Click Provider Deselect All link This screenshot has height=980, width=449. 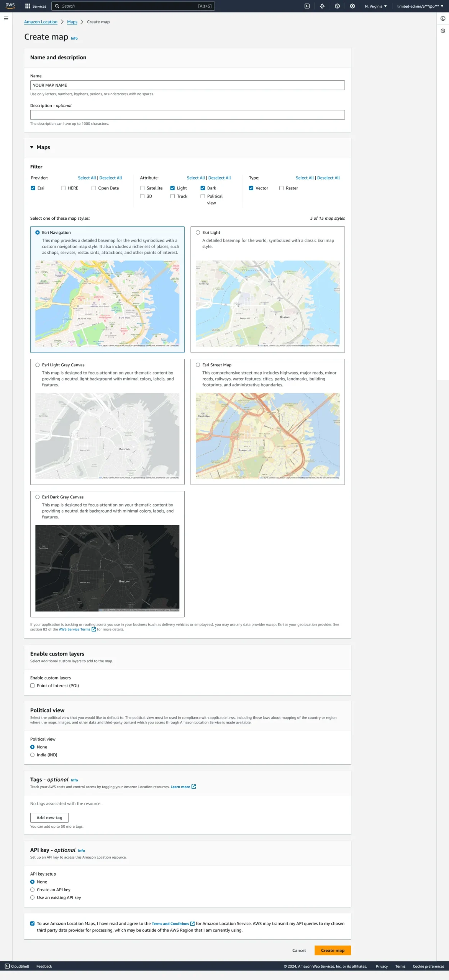[x=111, y=178]
